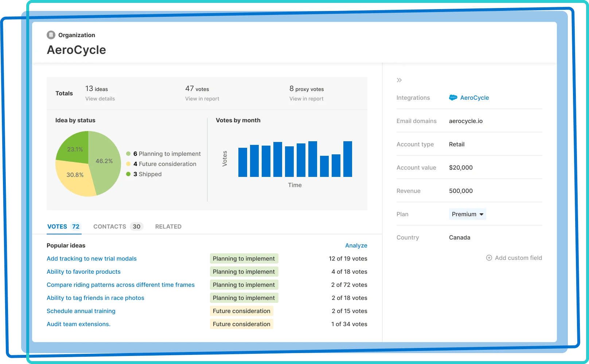Image resolution: width=589 pixels, height=364 pixels.
Task: Click the 2 of 15 votes text
Action: tap(349, 311)
